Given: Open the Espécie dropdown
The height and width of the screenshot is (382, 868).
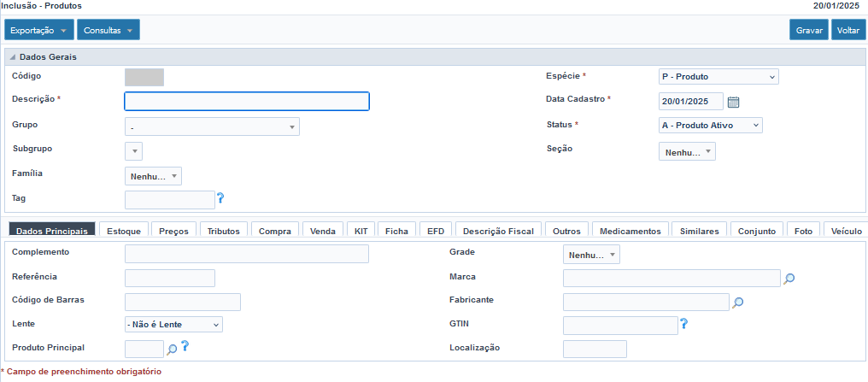Looking at the screenshot, I should pos(718,77).
